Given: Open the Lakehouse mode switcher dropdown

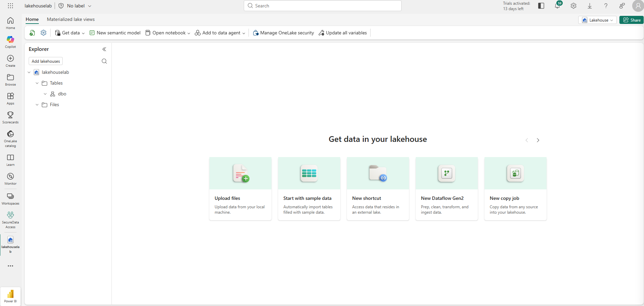Looking at the screenshot, I should [597, 20].
